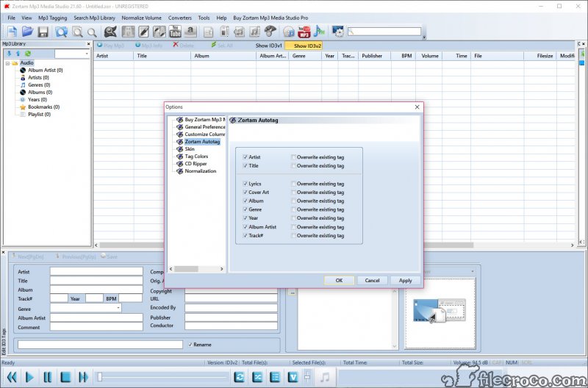Screen dimensions: 588x388
Task: Click the Save floppy disk icon
Action: [x=43, y=32]
